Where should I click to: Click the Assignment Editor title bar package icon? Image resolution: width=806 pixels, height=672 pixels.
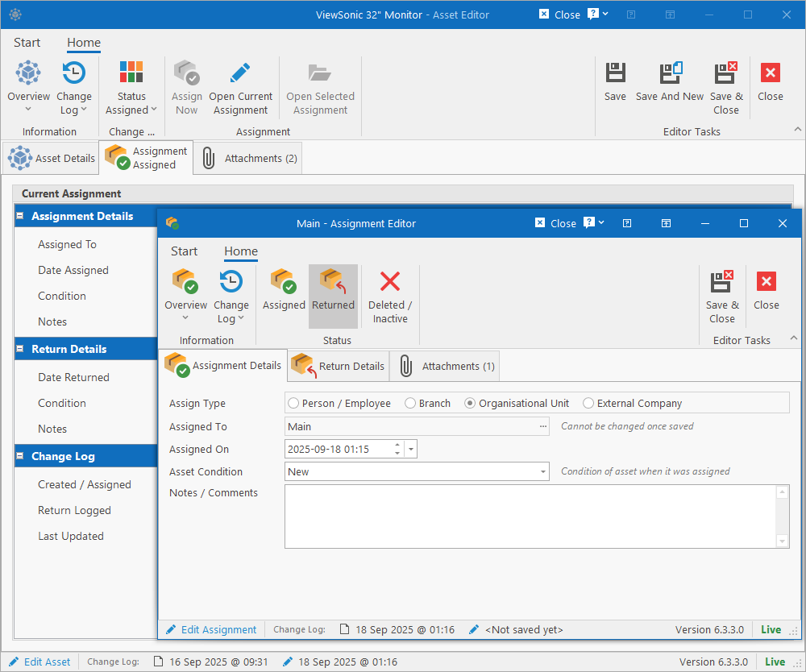point(172,223)
